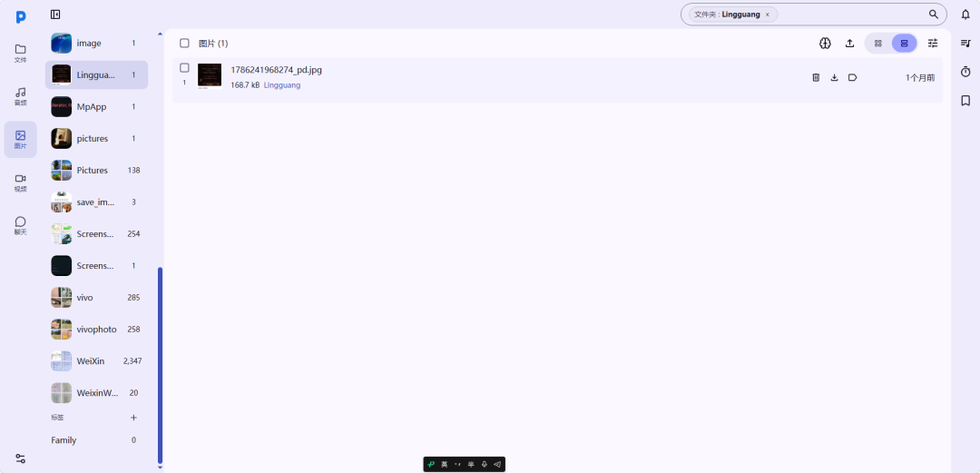Click the 图片 (1) heading
The width and height of the screenshot is (980, 473).
(x=213, y=44)
